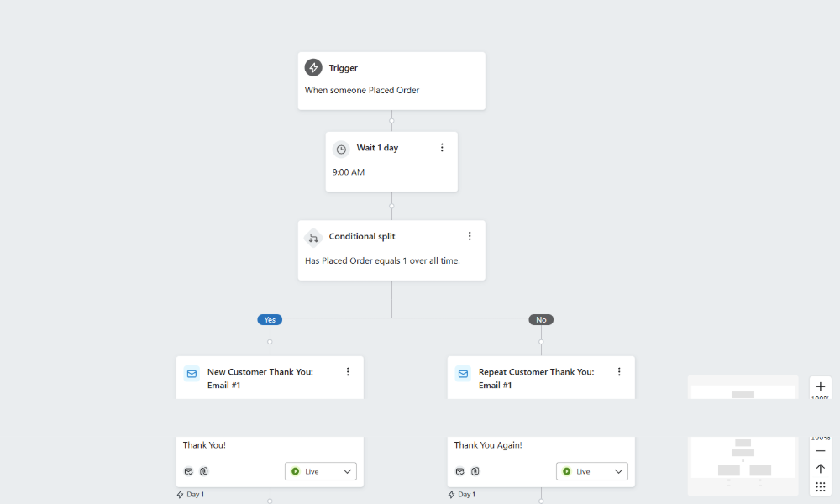The image size is (840, 504).
Task: Select the Trigger card for Placed Order
Action: [391, 81]
